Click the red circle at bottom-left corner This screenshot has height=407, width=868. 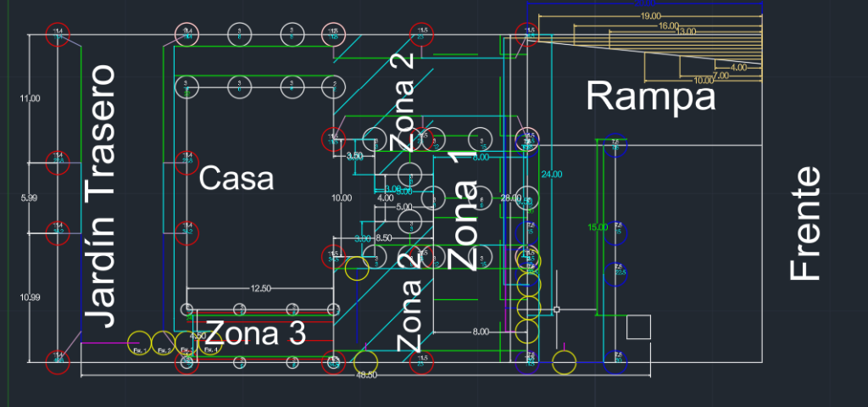(x=58, y=359)
